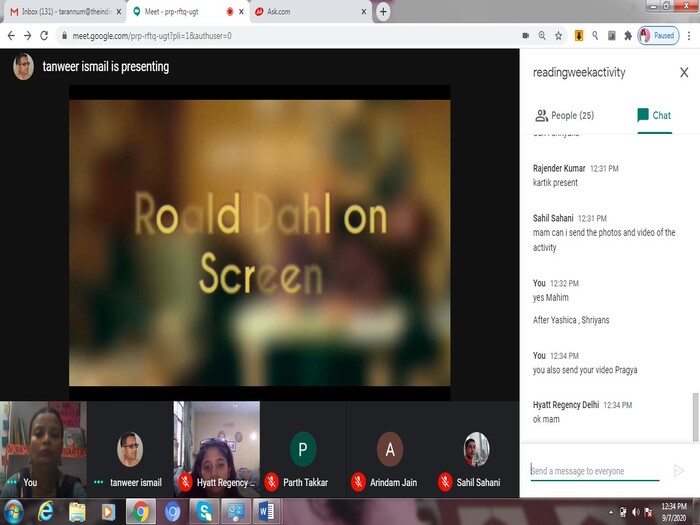Click the Send a message to everyone field
Screen dimensions: 700x525
(x=595, y=471)
